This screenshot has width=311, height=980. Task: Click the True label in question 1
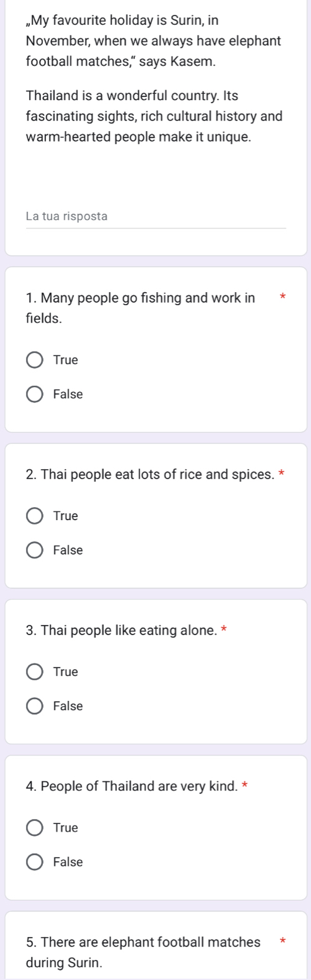click(x=66, y=360)
